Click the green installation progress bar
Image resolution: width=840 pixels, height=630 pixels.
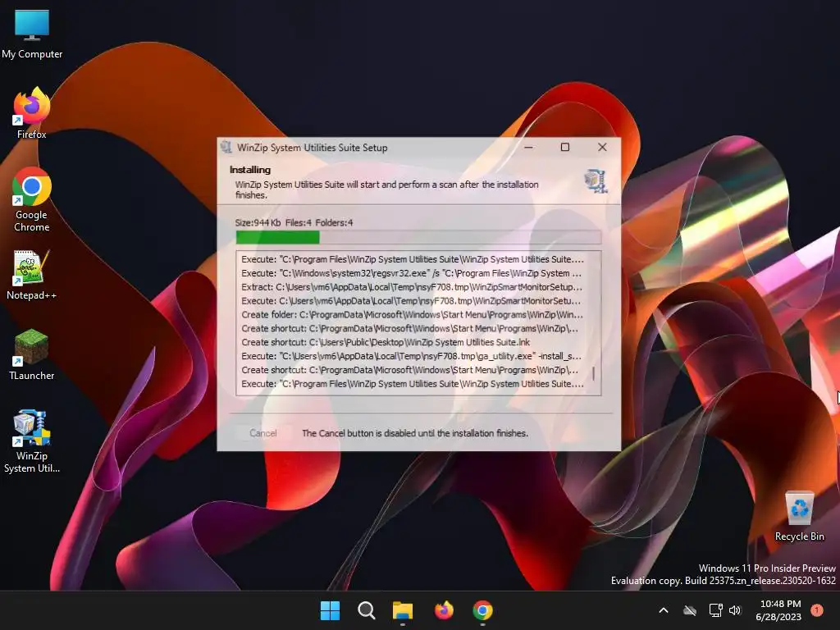point(418,237)
